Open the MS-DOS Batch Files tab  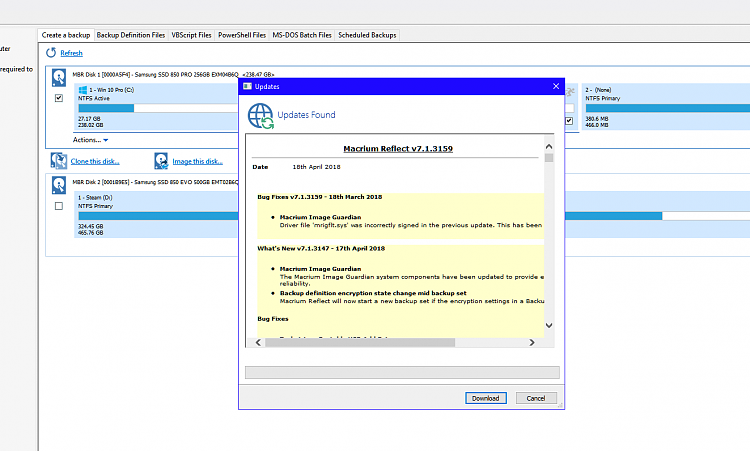coord(302,35)
